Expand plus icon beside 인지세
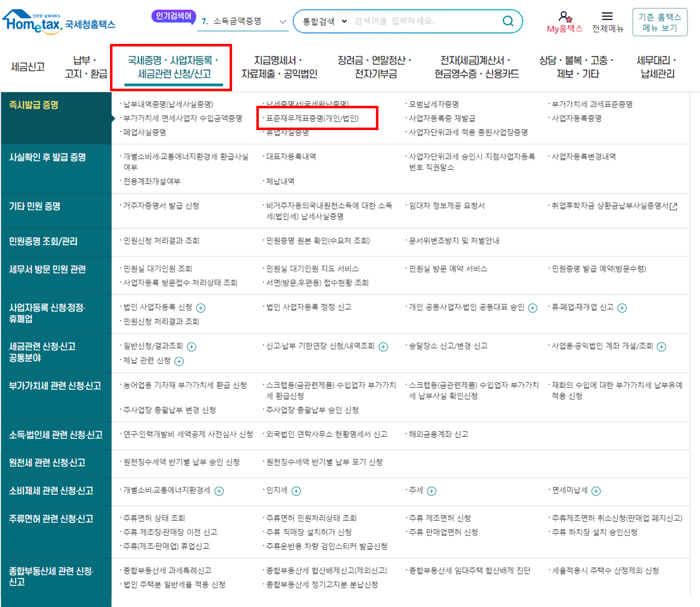 [x=296, y=491]
